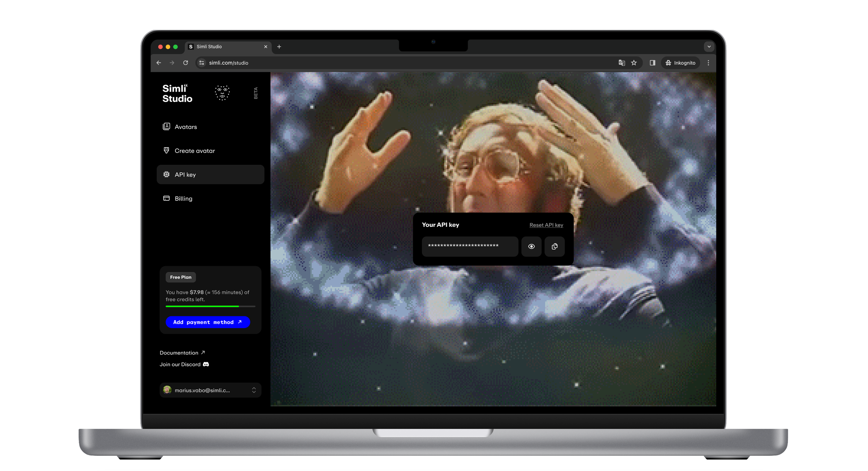Click the Free Plan badge
868x471 pixels.
[x=181, y=277]
